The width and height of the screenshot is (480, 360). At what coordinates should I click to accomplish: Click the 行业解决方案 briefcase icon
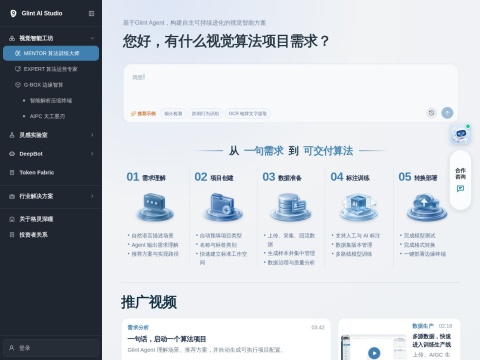click(12, 196)
